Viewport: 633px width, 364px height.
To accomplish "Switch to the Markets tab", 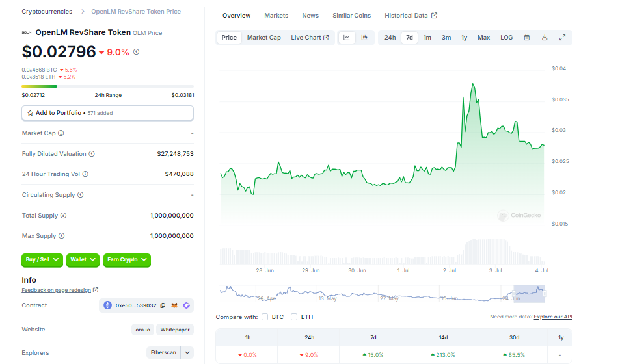I will coord(276,16).
